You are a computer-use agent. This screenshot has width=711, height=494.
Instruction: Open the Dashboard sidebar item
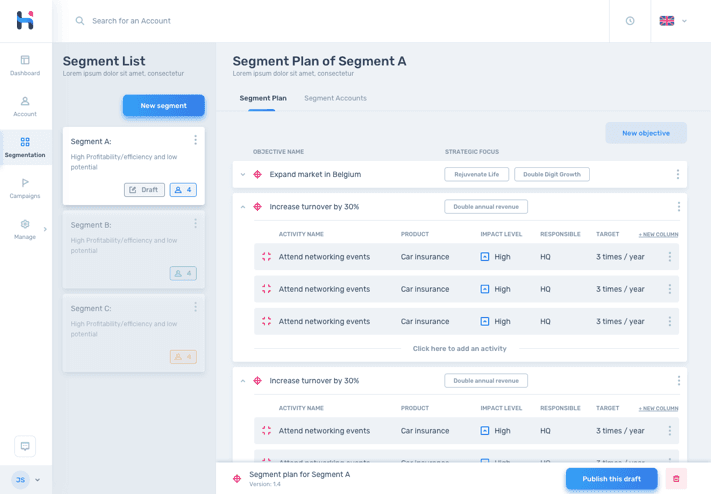(x=25, y=65)
